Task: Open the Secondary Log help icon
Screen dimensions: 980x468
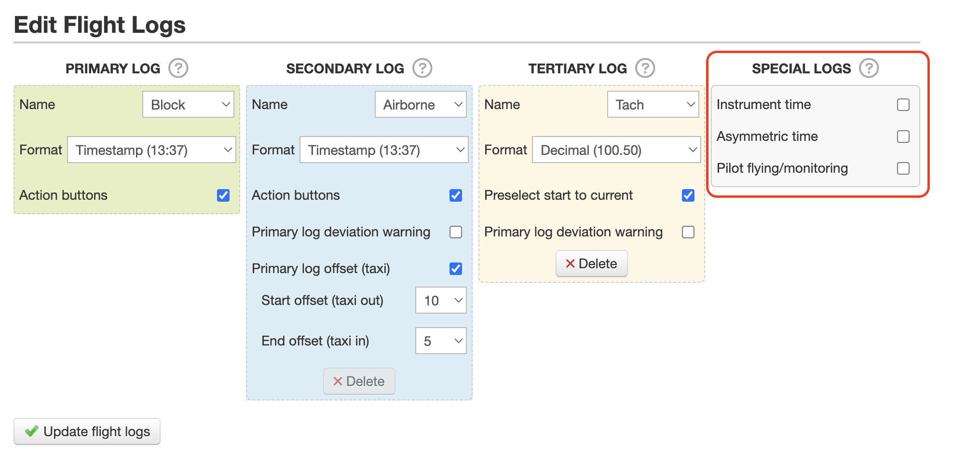Action: point(422,68)
